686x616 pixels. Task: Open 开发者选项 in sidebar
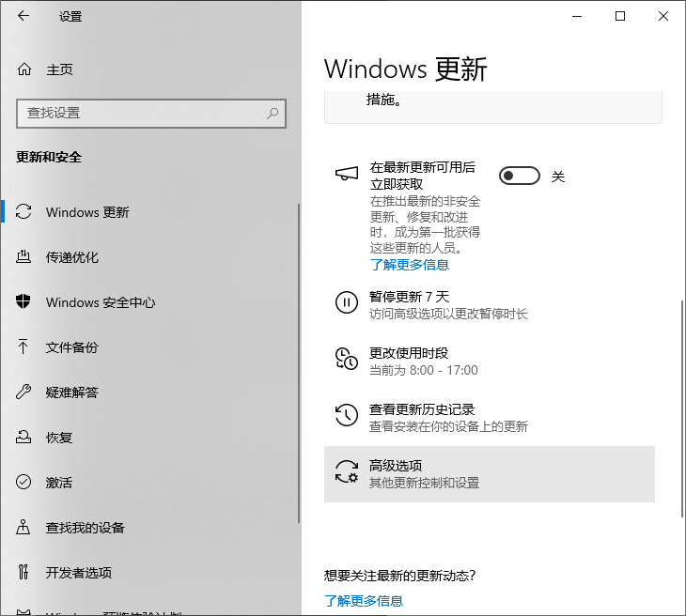pyautogui.click(x=78, y=573)
